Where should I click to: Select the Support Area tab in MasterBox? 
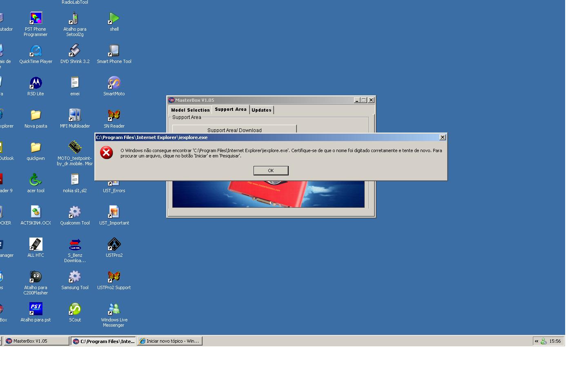coord(231,109)
